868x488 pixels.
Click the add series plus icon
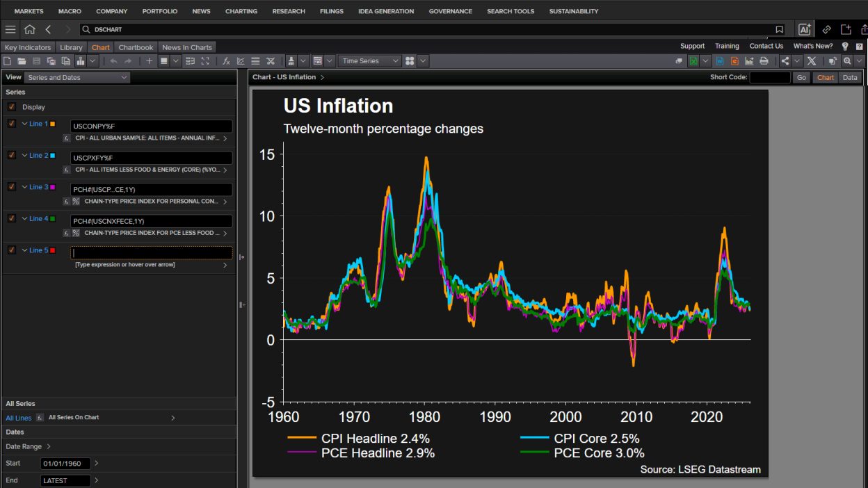[149, 61]
